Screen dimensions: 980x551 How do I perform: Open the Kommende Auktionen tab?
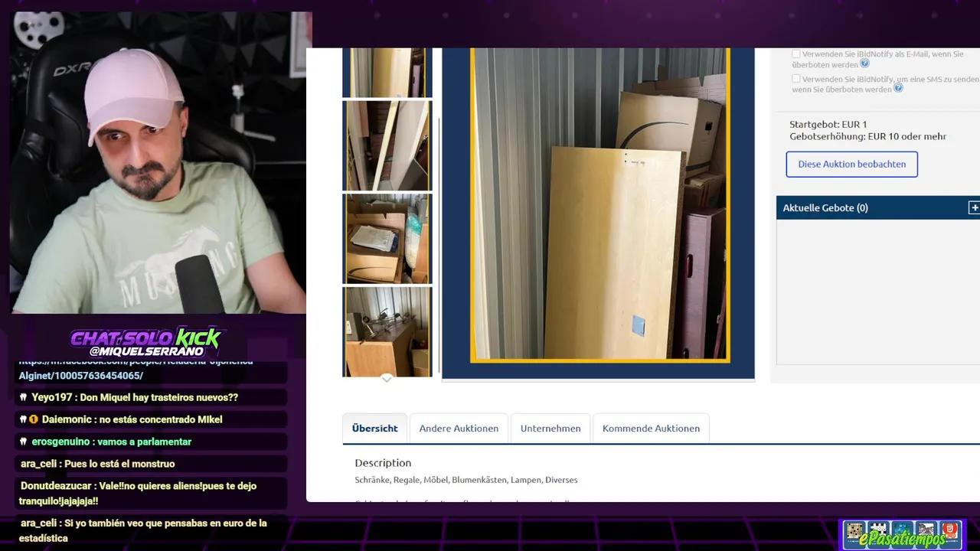651,429
